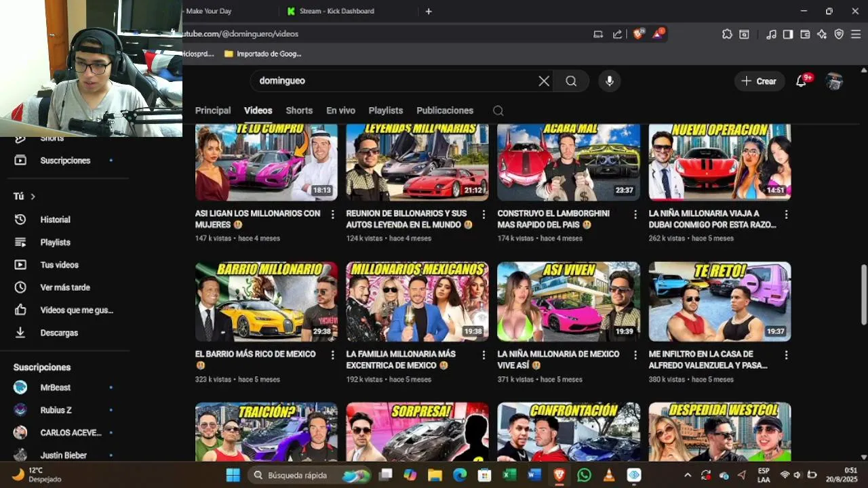This screenshot has height=488, width=868.
Task: Open CONSTRUYO EL LAMBORGHINI MAS RAPIDO title
Action: [553, 219]
